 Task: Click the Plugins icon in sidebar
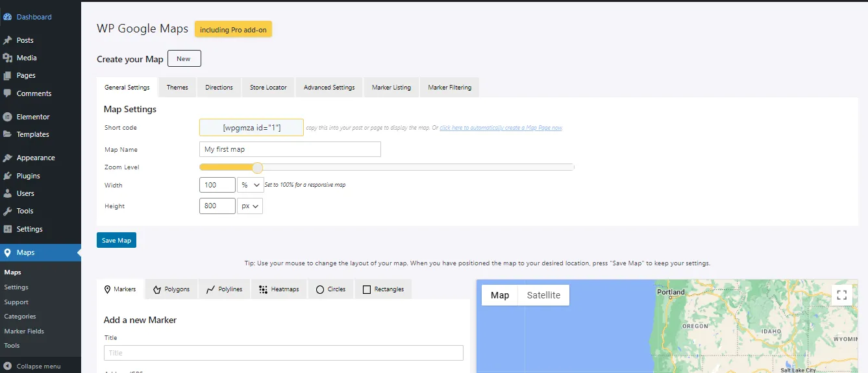[8, 176]
